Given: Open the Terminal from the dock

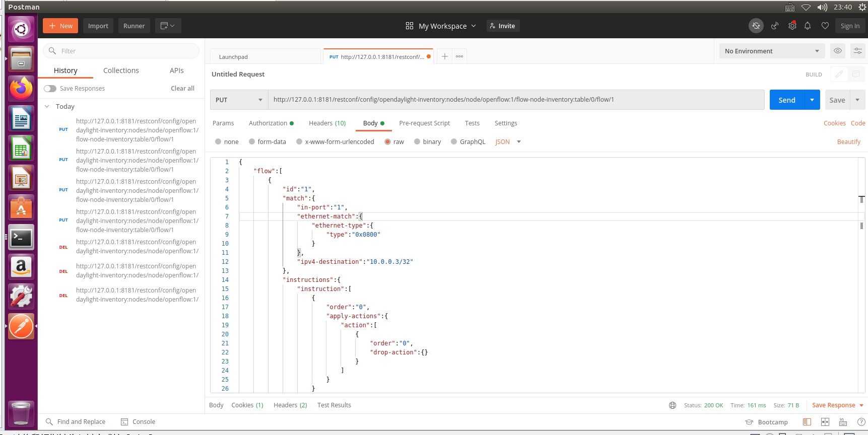Looking at the screenshot, I should click(21, 238).
